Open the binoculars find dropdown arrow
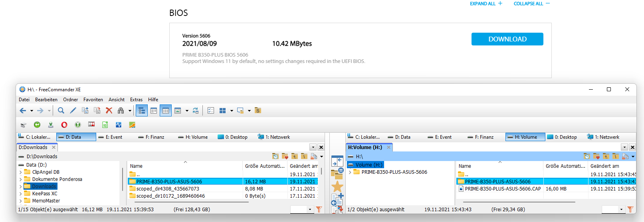 [130, 111]
